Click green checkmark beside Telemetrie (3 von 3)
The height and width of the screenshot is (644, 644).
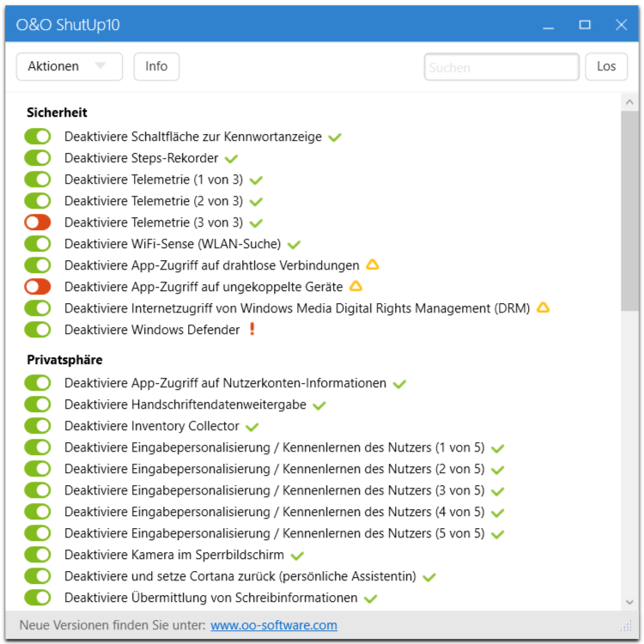point(256,223)
